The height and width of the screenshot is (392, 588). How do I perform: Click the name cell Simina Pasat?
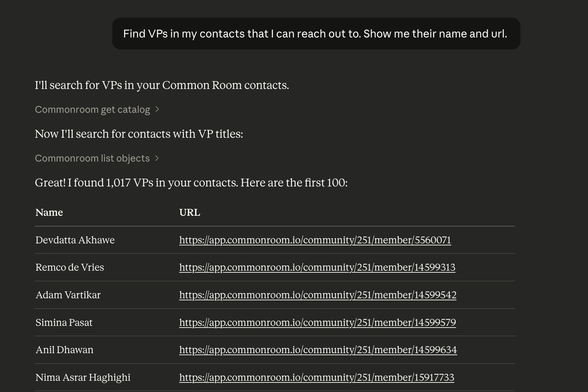coord(64,322)
